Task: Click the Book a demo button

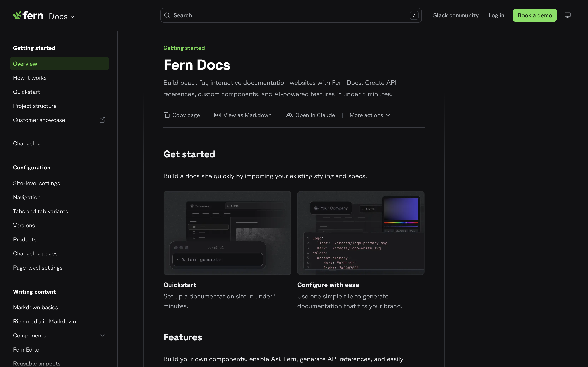Action: [x=534, y=15]
